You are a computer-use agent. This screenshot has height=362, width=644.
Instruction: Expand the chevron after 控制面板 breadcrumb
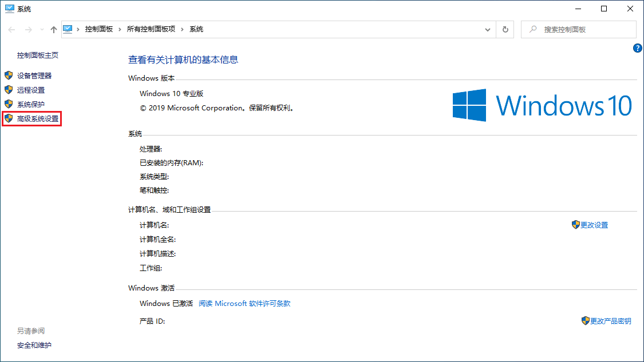click(x=120, y=29)
